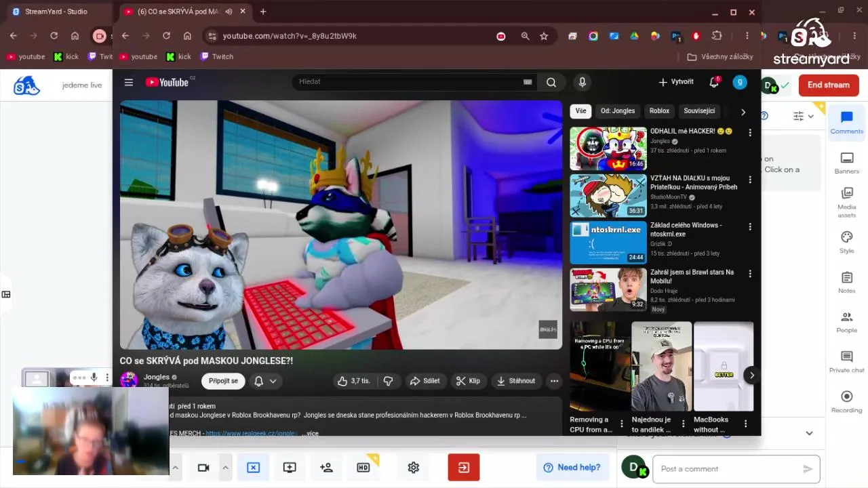Focus the Post a comment field
This screenshot has width=868, height=488.
pos(736,469)
